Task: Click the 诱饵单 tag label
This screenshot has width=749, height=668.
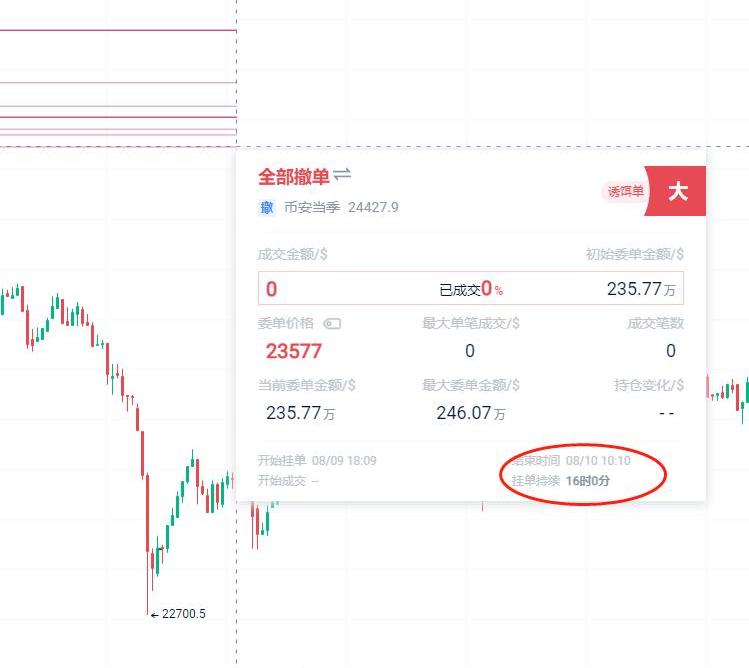Action: (625, 192)
